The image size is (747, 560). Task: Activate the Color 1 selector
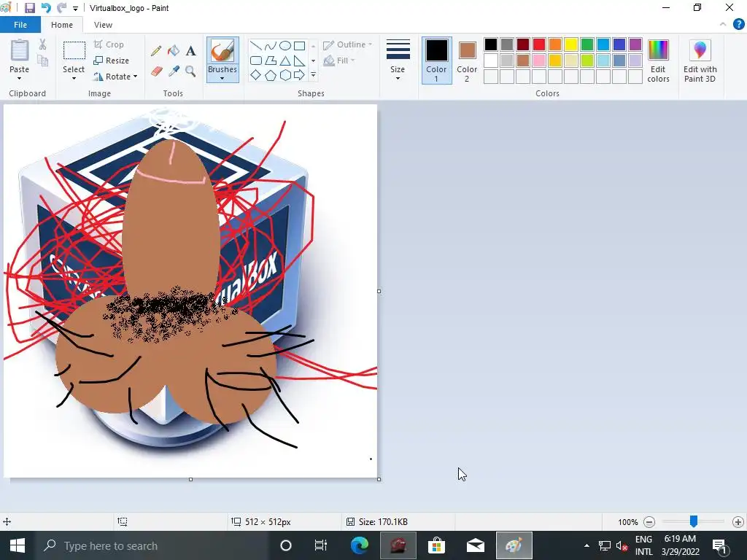[436, 61]
